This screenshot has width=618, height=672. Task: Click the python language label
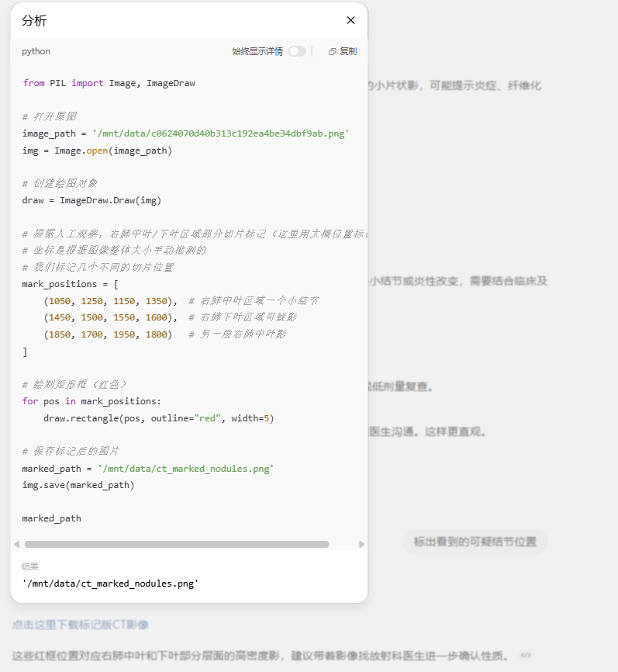[36, 51]
